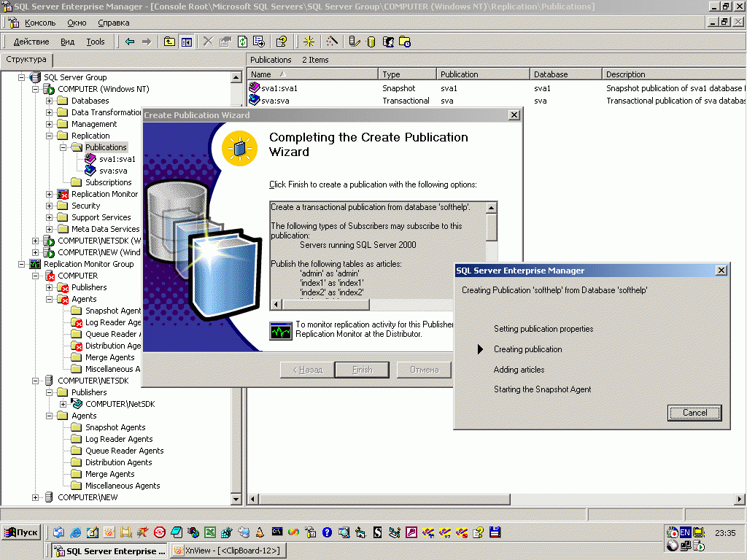Select Queue Reader Agents folder
The width and height of the screenshot is (747, 560).
(124, 451)
